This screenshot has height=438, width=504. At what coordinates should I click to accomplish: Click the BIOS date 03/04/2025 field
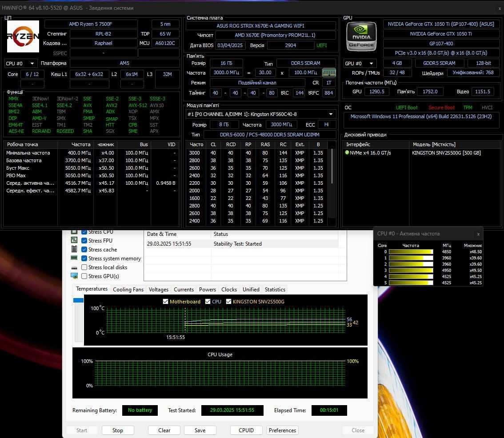pyautogui.click(x=230, y=45)
